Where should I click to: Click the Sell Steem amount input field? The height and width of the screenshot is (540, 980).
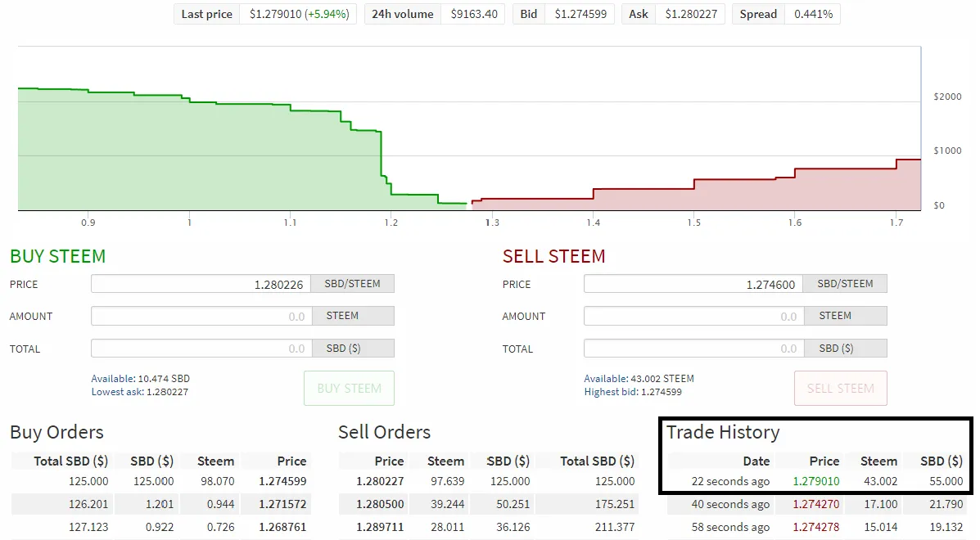(x=693, y=316)
